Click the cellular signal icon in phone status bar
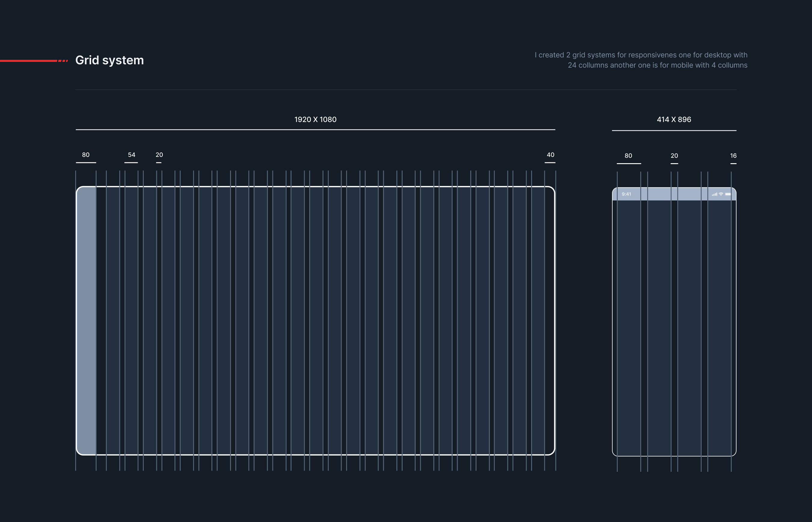This screenshot has height=522, width=812. 714,194
